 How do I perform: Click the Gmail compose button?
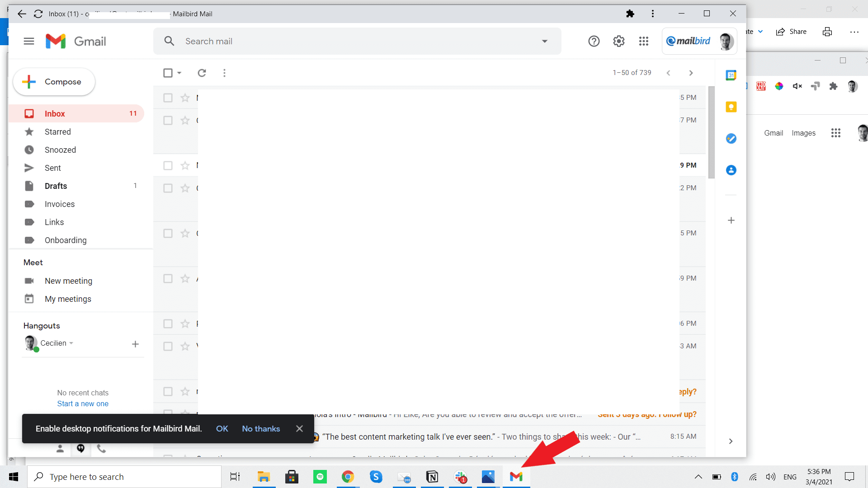click(56, 82)
